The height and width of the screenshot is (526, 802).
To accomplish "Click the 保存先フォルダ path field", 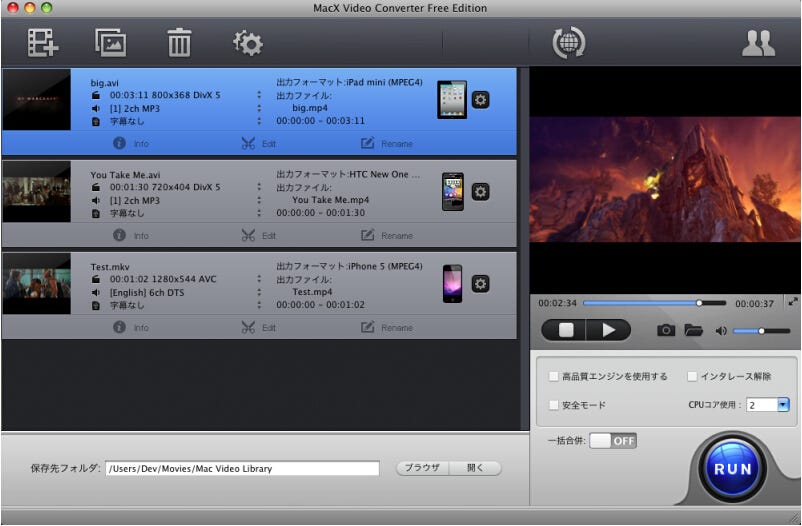I will [242, 468].
